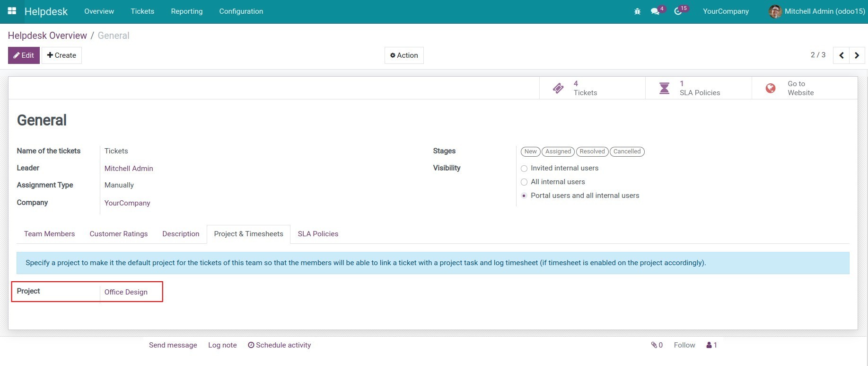Image resolution: width=868 pixels, height=366 pixels.
Task: Click the debug bug icon
Action: click(637, 11)
